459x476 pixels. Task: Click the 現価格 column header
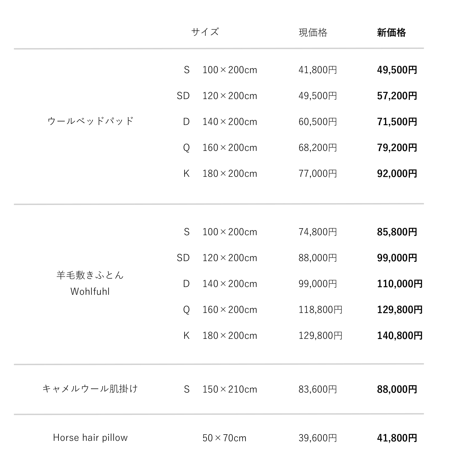[x=313, y=32]
